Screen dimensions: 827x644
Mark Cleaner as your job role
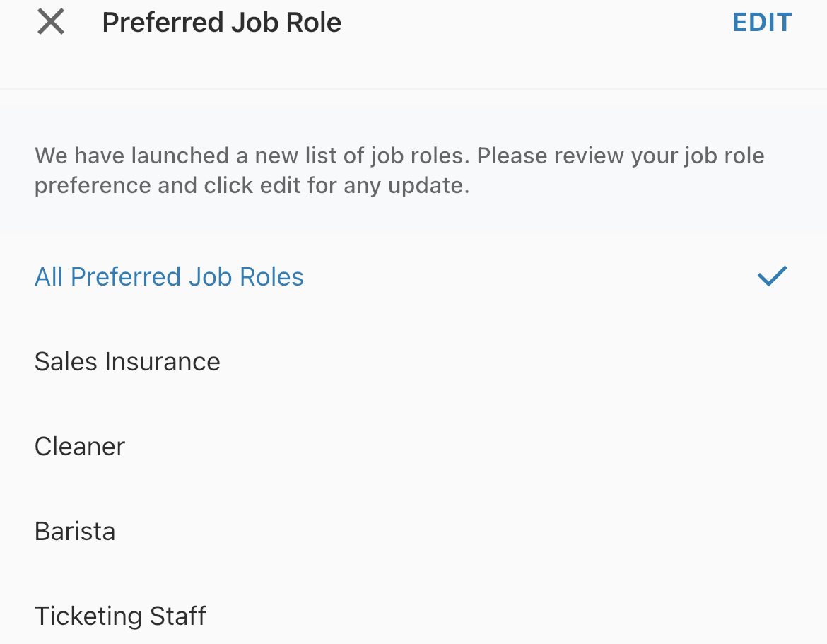click(x=79, y=446)
